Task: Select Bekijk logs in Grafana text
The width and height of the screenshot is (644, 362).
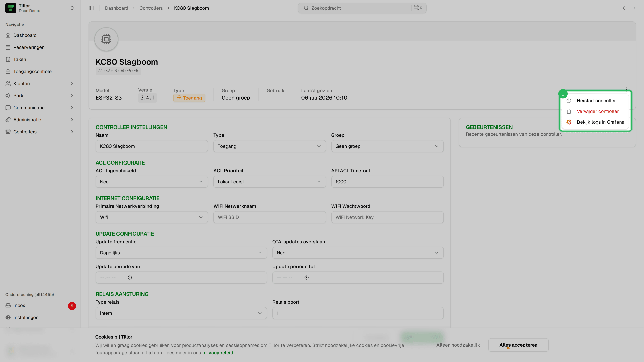Action: (601, 122)
